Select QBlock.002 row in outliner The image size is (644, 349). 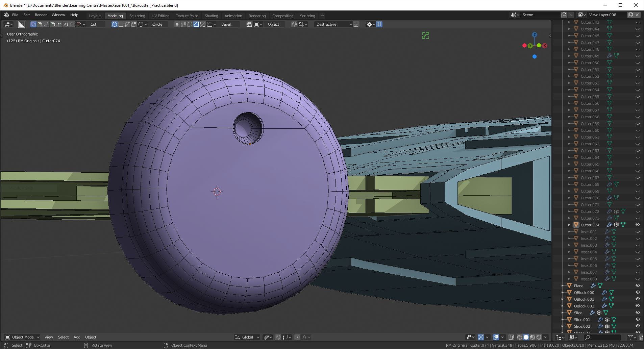click(598, 306)
